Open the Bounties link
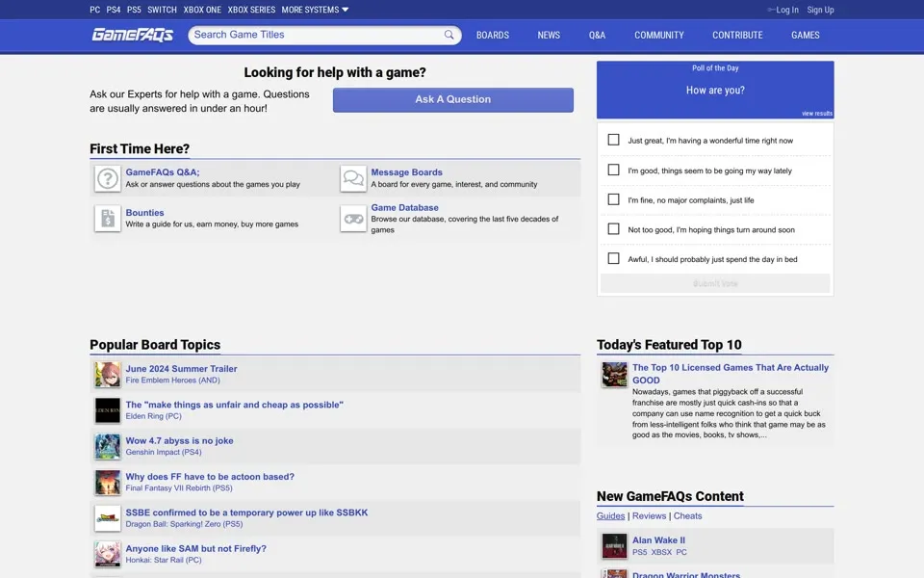 click(144, 212)
